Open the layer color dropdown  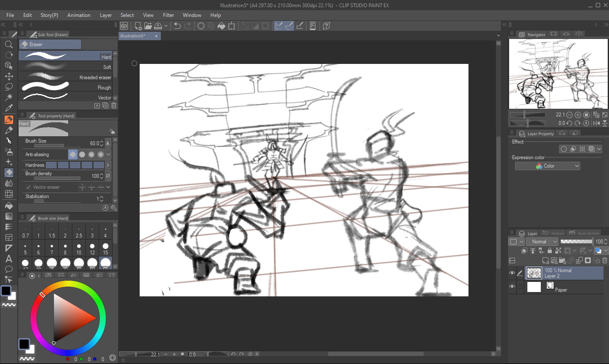tap(606, 251)
